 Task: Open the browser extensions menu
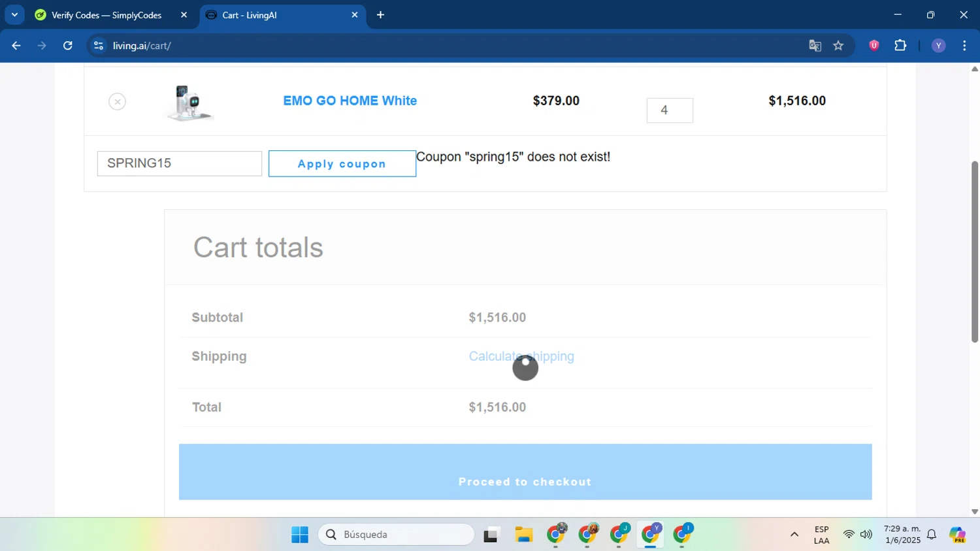click(x=900, y=46)
